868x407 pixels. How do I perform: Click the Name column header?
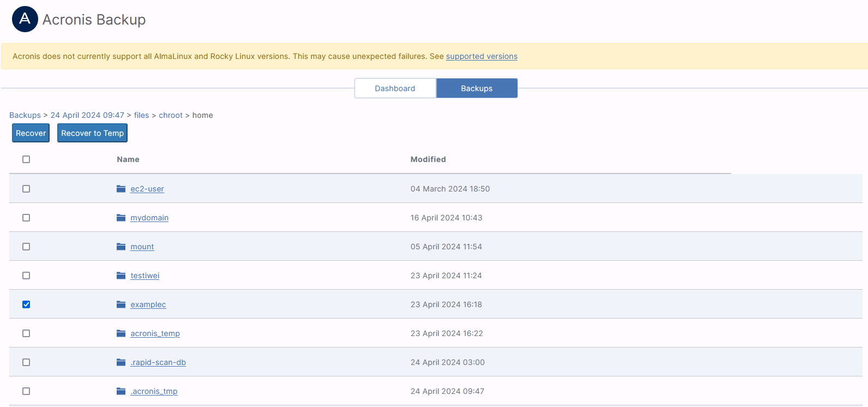click(x=128, y=159)
